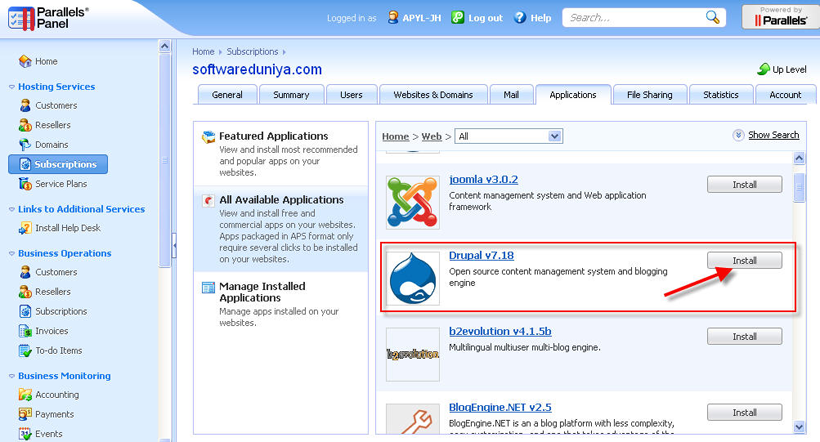Click the applications list scroll-up arrow
This screenshot has width=820, height=442.
coord(799,157)
